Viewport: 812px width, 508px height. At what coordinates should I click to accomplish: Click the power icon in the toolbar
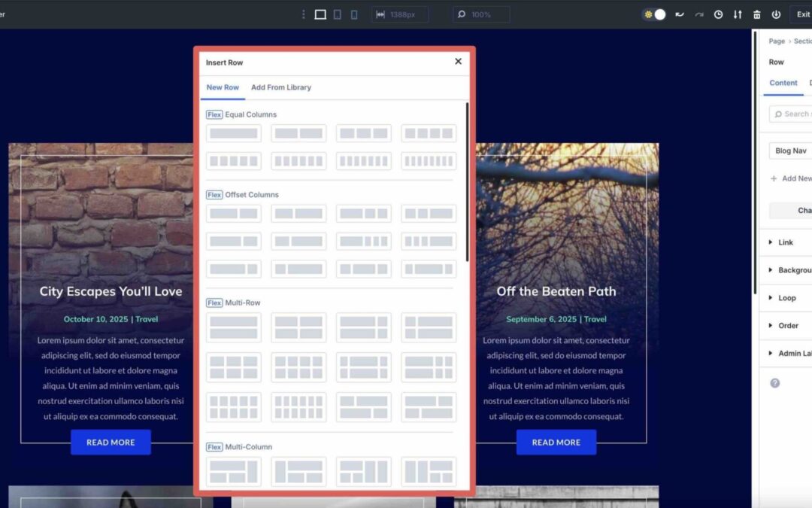775,14
